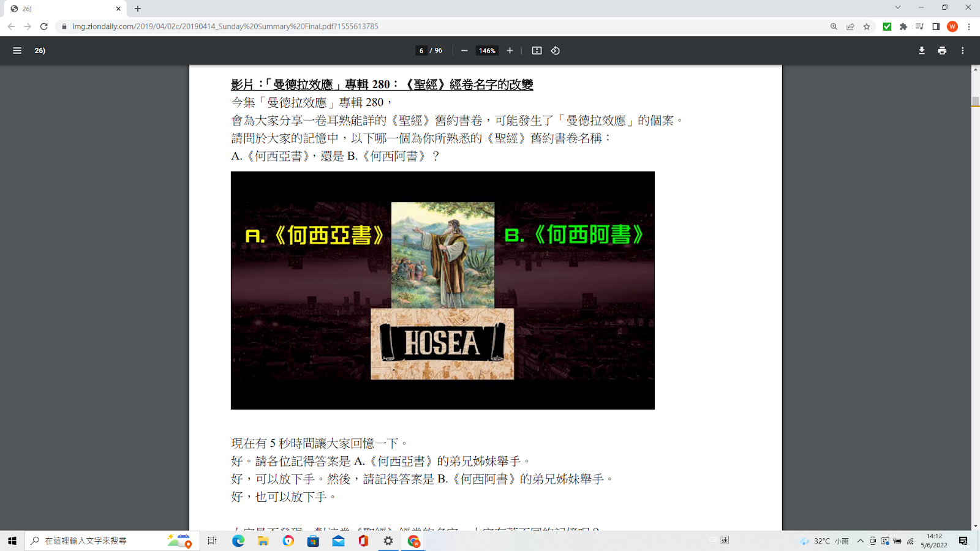980x551 pixels.
Task: Open the Chrome profile avatar W
Action: (952, 26)
